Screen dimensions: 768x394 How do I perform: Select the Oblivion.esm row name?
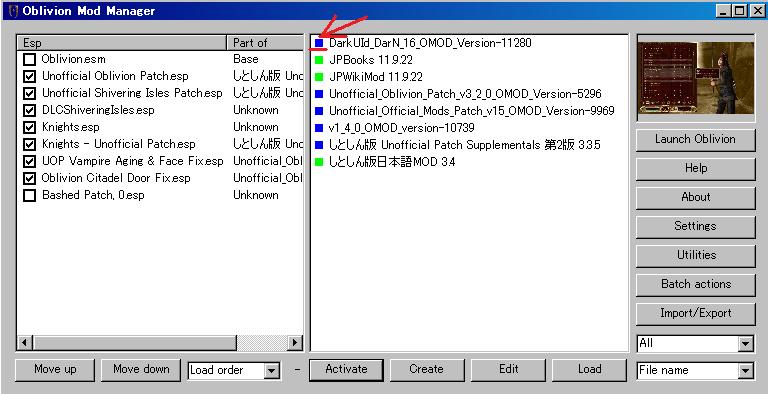(73, 60)
